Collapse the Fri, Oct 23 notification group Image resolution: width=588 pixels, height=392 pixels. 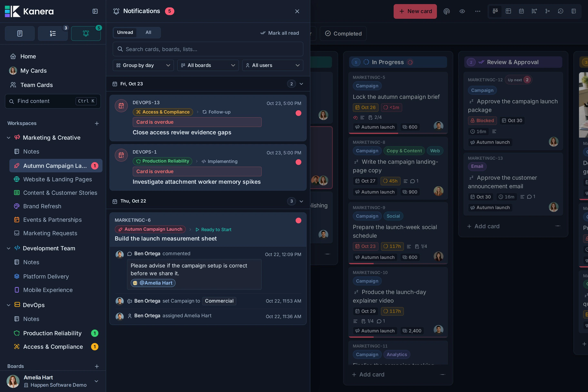[x=301, y=84]
